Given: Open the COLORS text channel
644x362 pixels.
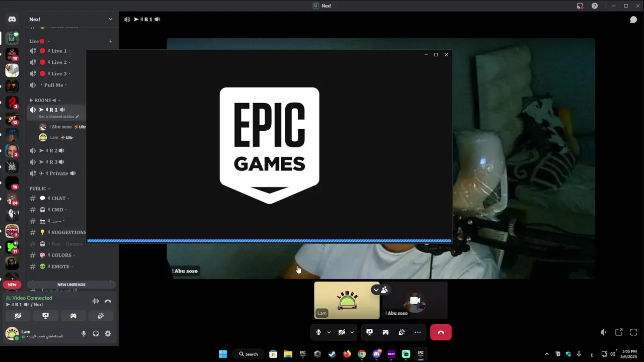Looking at the screenshot, I should 61,255.
